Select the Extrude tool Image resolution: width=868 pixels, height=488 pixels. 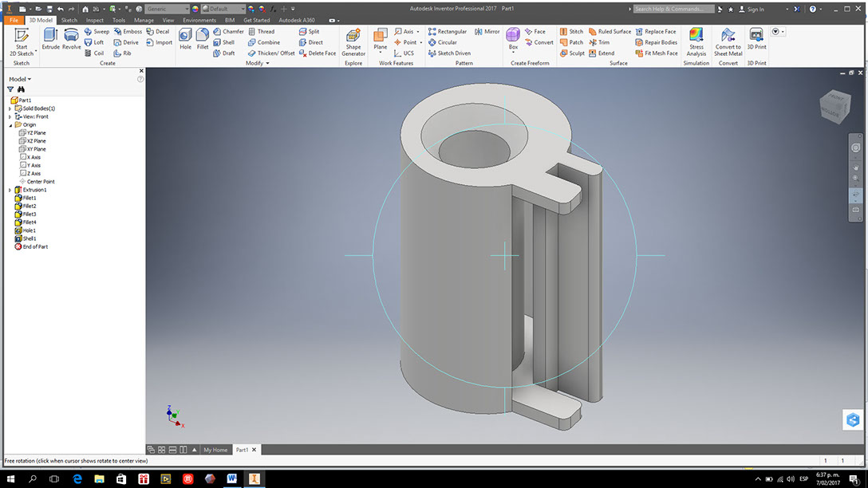pyautogui.click(x=50, y=39)
